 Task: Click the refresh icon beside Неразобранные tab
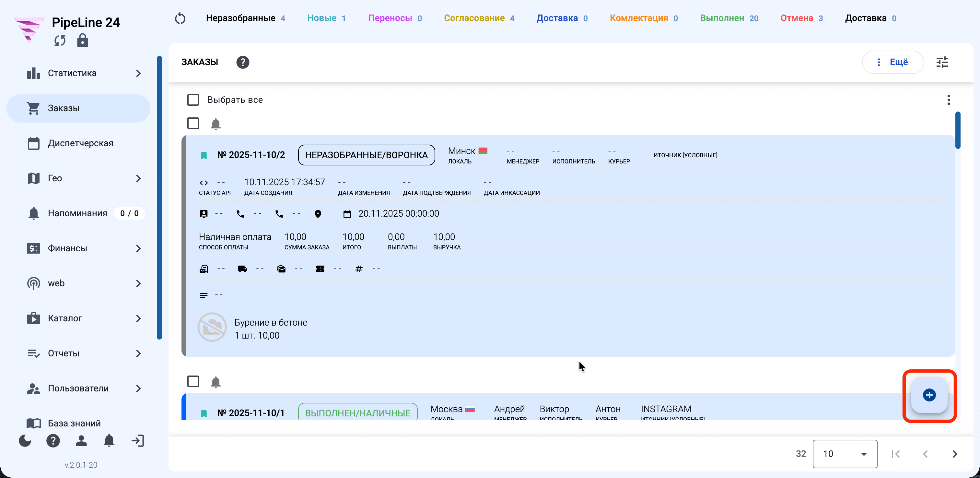(x=180, y=18)
